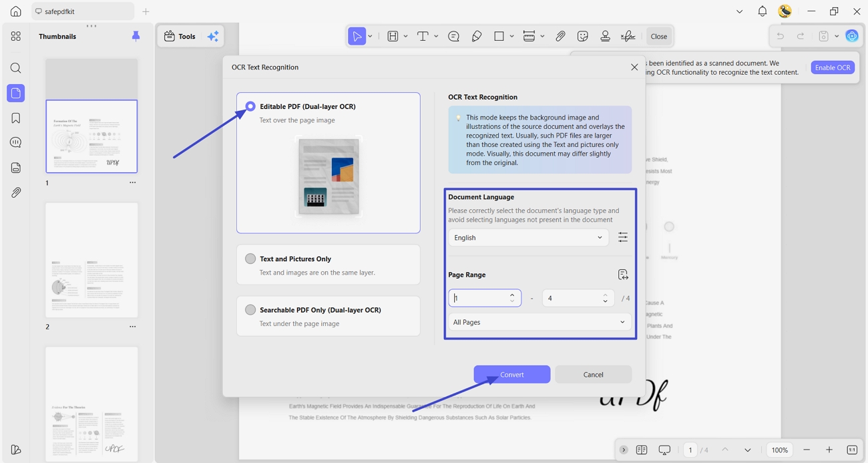Image resolution: width=868 pixels, height=463 pixels.
Task: Select the cursor Select tool
Action: click(x=357, y=36)
